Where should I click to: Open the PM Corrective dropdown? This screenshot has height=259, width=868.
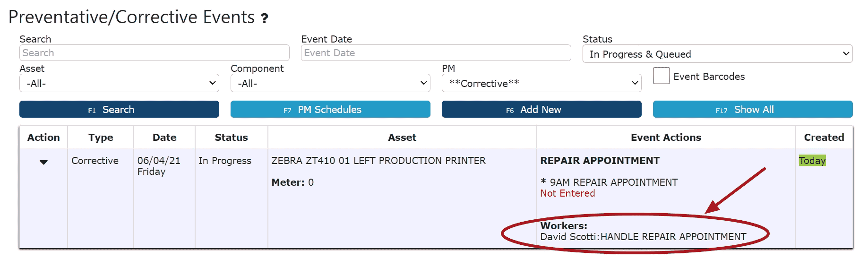[541, 83]
